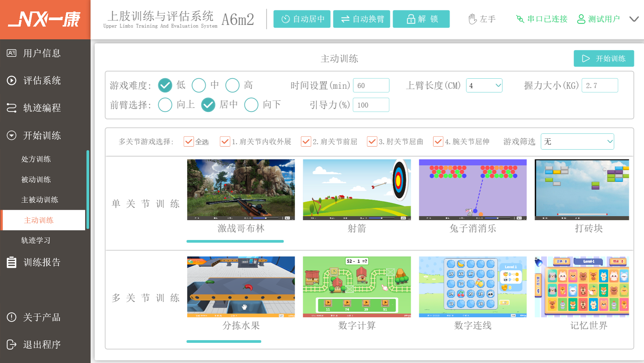
Task: Click the 自动居中 button
Action: [x=302, y=19]
